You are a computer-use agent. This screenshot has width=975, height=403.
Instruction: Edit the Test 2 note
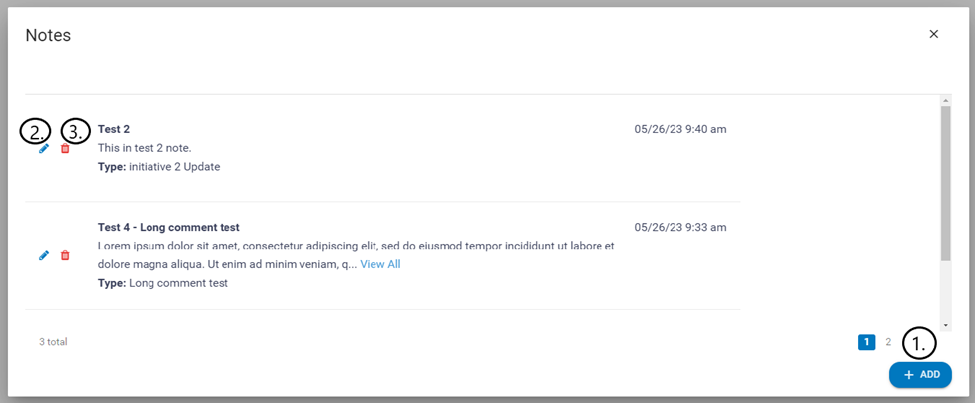click(x=43, y=148)
